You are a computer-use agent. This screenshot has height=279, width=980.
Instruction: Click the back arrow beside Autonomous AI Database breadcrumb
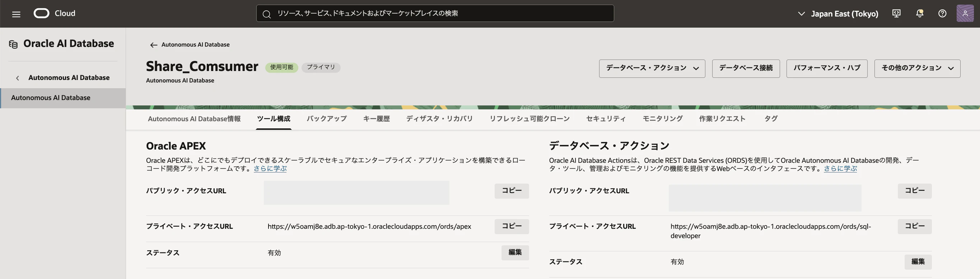[x=153, y=45]
